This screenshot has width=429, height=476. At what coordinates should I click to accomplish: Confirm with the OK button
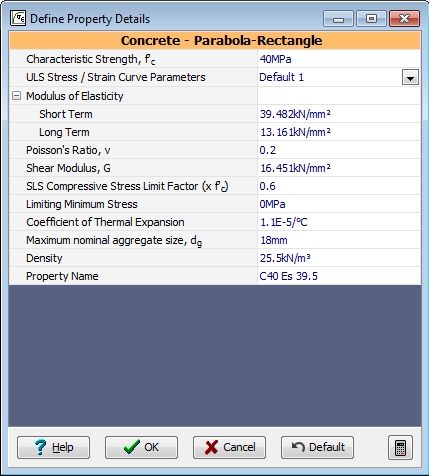pyautogui.click(x=141, y=447)
